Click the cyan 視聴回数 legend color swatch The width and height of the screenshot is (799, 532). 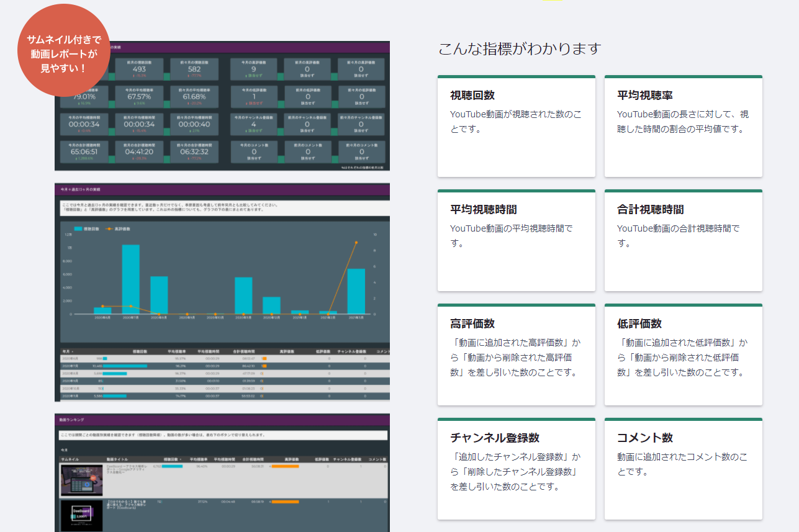pyautogui.click(x=77, y=228)
